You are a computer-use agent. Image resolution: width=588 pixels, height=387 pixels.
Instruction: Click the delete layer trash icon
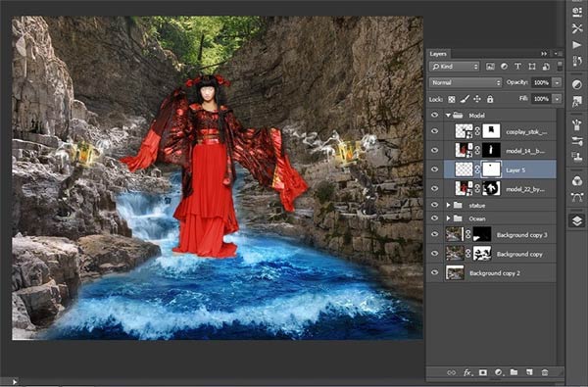(x=545, y=372)
